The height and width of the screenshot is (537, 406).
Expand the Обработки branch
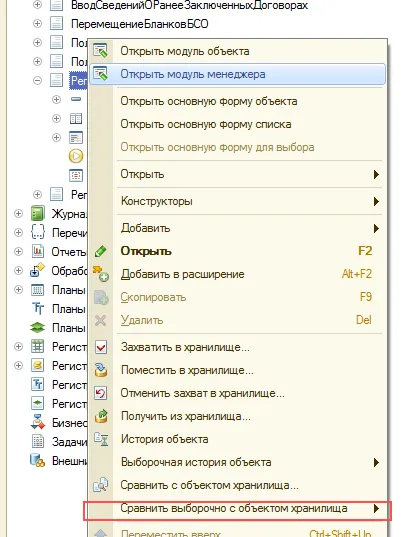18,271
